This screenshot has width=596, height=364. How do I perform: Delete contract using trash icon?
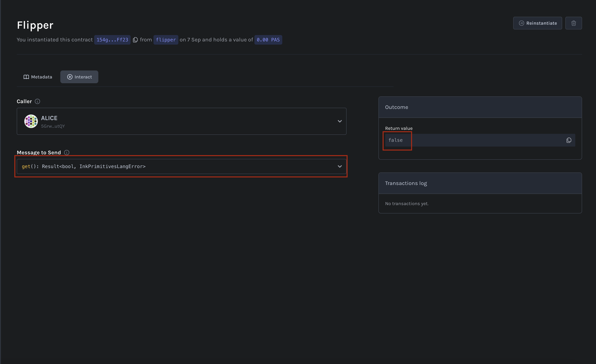tap(574, 23)
